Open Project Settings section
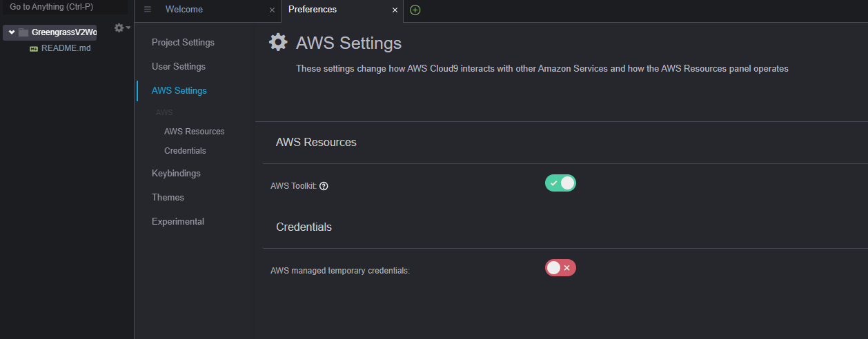Screen dimensions: 868x339 click(x=183, y=43)
